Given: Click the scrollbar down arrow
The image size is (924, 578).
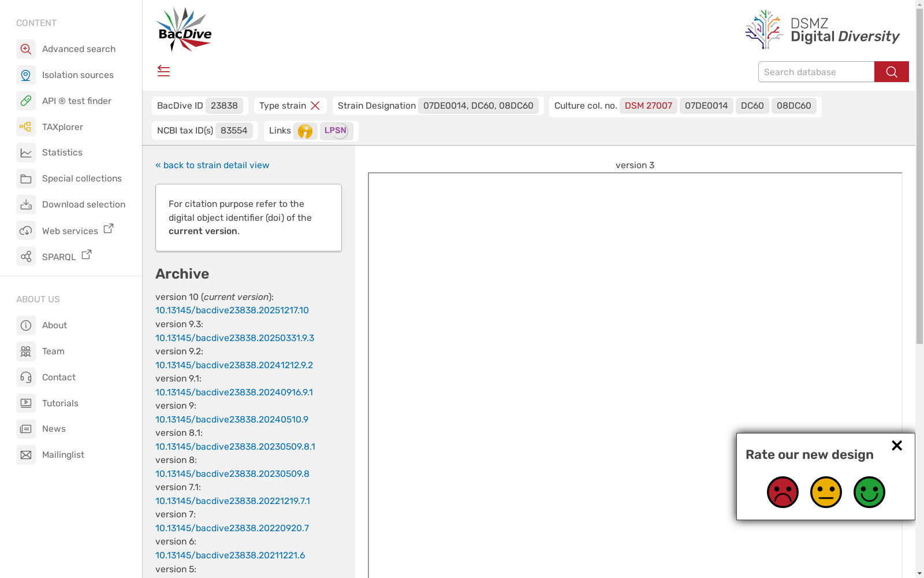Looking at the screenshot, I should click(919, 573).
